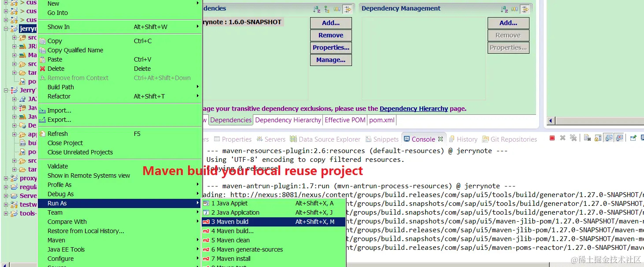Viewport: 644px width, 267px height.
Task: Click Copy Qualified Name icon
Action: (x=42, y=50)
